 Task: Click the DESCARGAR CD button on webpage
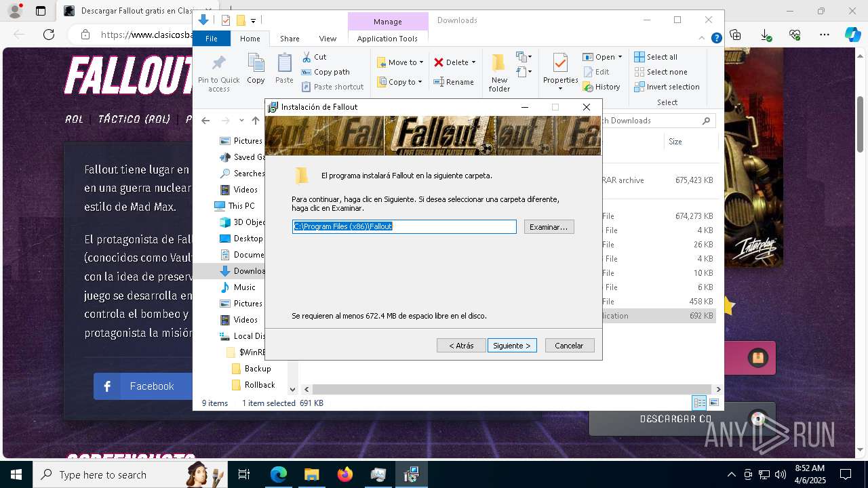(682, 419)
